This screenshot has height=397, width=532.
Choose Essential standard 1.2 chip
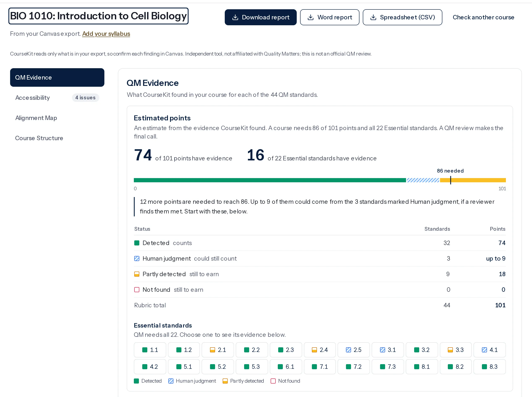184,350
